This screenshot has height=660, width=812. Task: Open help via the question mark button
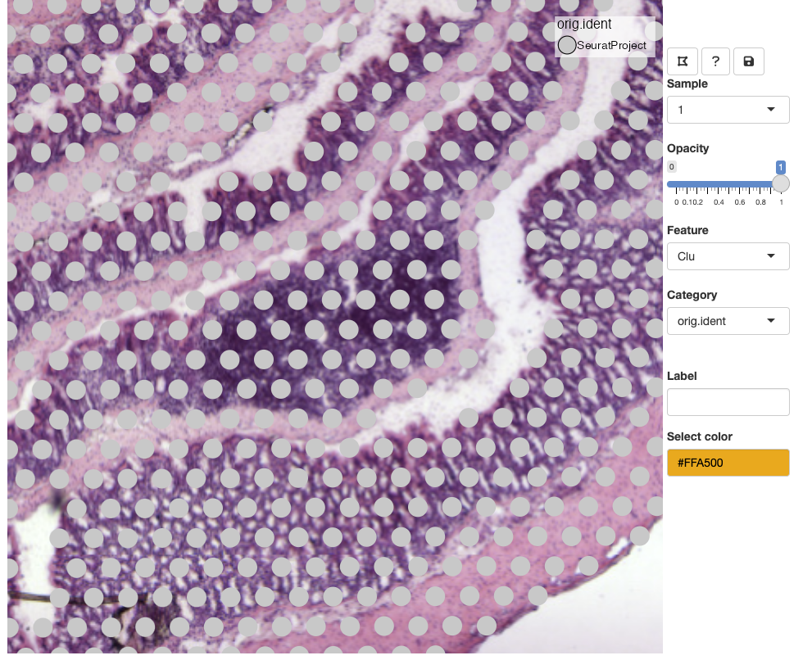[x=715, y=61]
